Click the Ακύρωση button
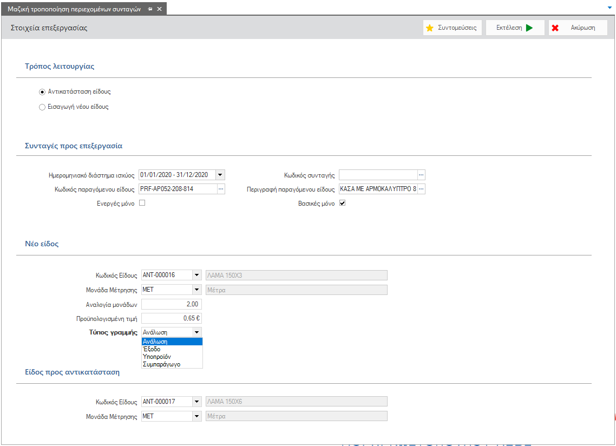Screen dimensions: 616x446 [x=578, y=28]
